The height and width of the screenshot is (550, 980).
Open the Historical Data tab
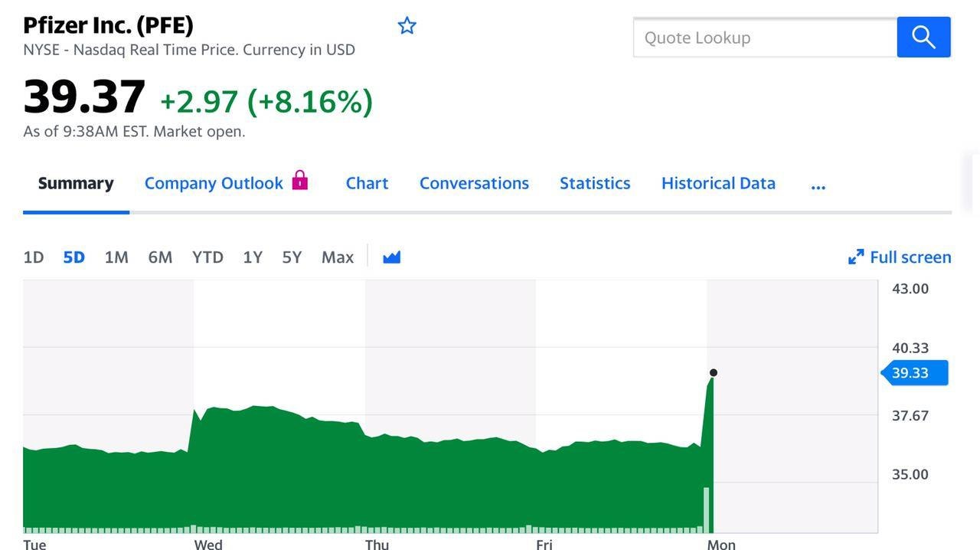718,183
